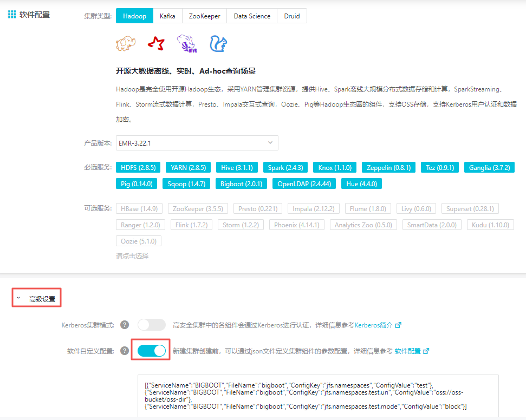The width and height of the screenshot is (526, 420).
Task: Click the external-link icon after 软件配置 link
Action: [x=425, y=351]
